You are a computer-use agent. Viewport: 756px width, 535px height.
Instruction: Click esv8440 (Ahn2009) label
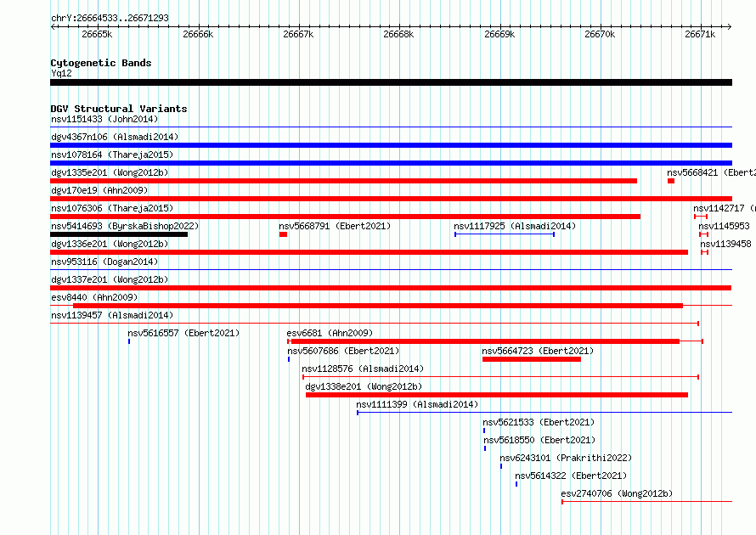tap(94, 297)
